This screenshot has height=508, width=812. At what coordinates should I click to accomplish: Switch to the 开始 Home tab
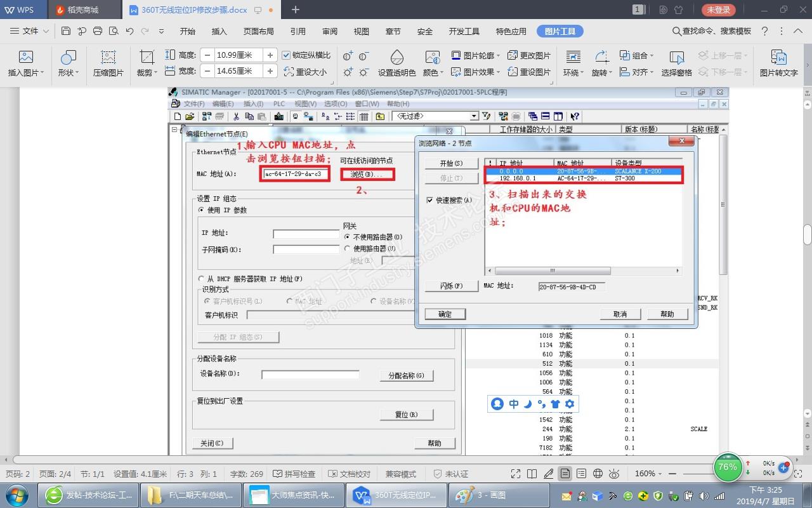coord(187,31)
